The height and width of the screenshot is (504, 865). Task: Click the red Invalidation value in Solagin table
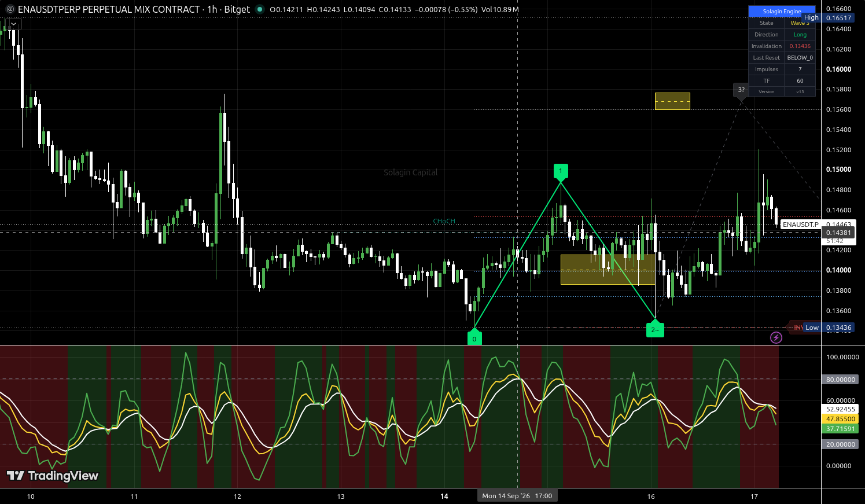800,46
